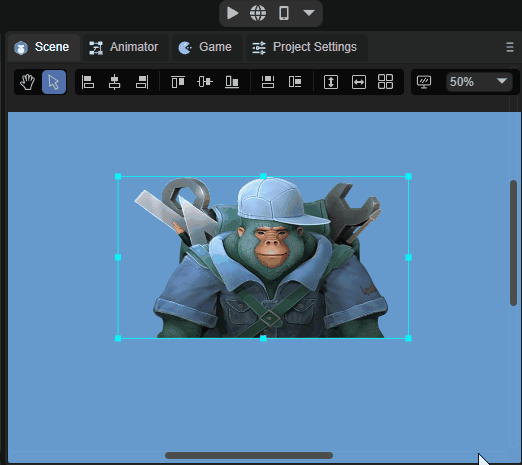The width and height of the screenshot is (522, 465).
Task: Distribute objects vertically with equal spacing
Action: coord(268,82)
